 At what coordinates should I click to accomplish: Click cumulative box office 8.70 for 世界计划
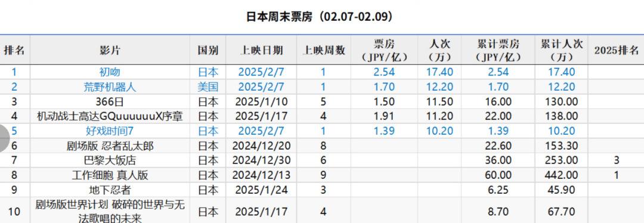pos(499,212)
